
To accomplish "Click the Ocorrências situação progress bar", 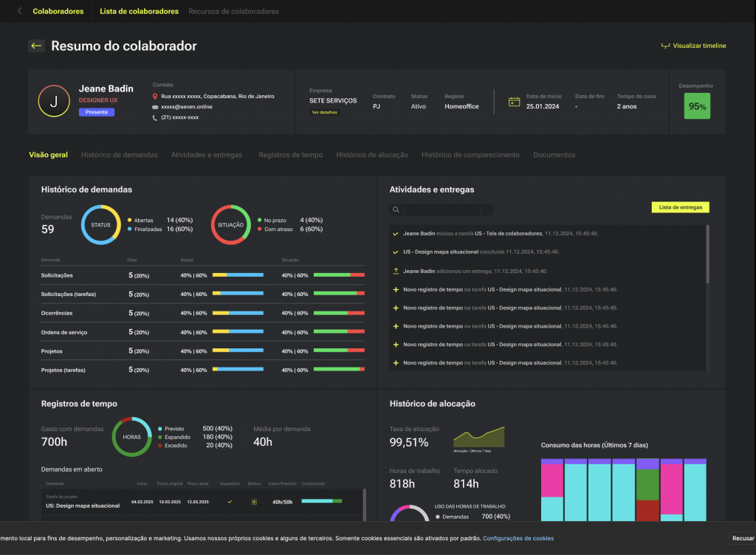I will 339,313.
